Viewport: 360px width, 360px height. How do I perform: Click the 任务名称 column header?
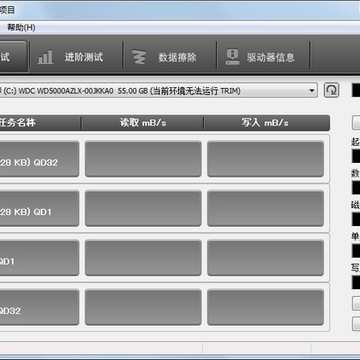39,123
